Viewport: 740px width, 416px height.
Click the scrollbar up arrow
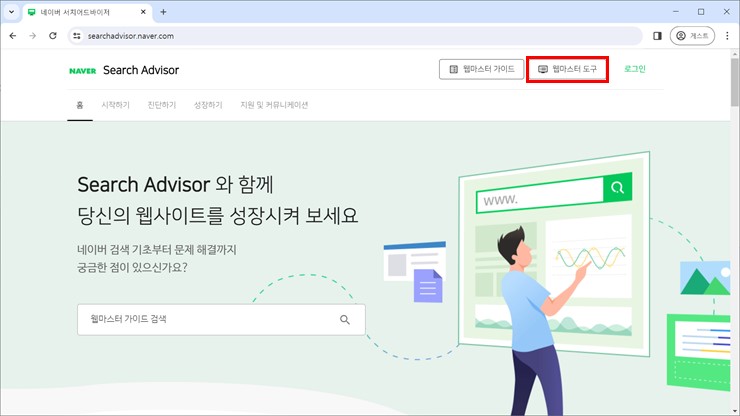pos(735,54)
